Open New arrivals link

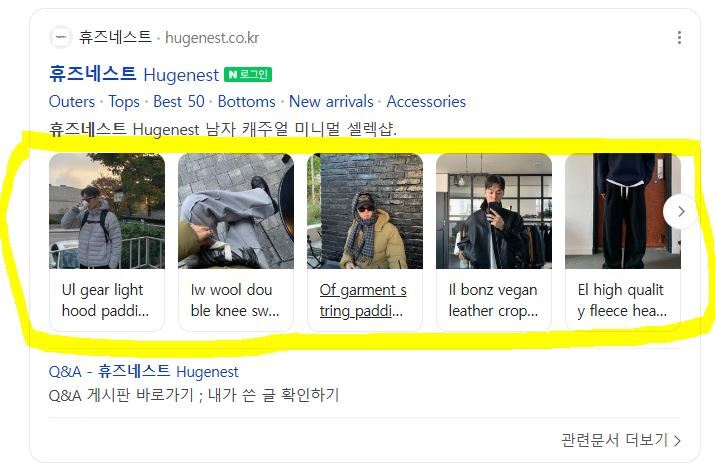(x=331, y=101)
